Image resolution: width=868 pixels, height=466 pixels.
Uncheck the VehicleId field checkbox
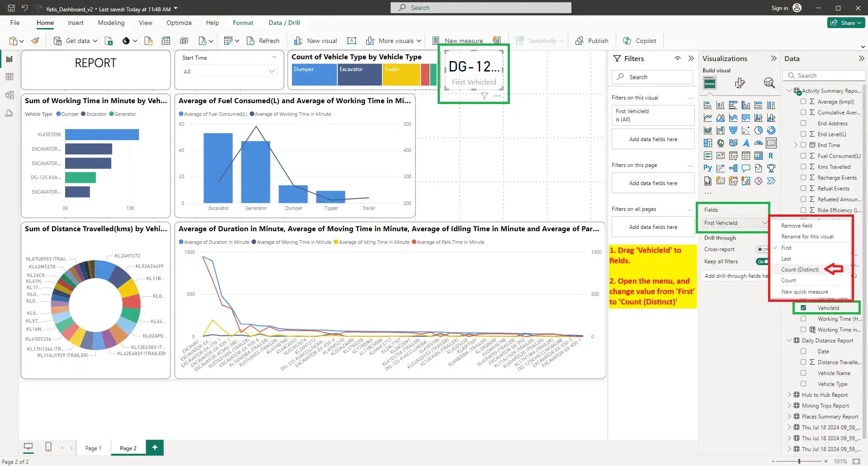pos(803,308)
